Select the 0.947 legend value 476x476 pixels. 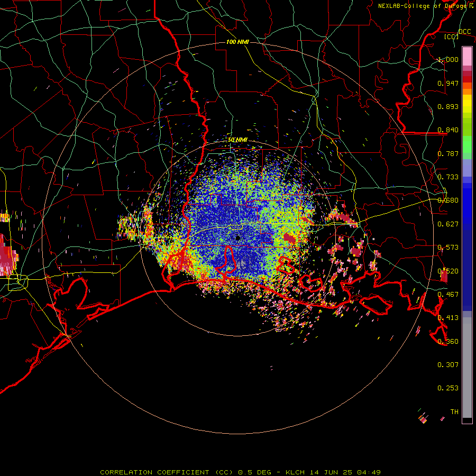[x=448, y=83]
